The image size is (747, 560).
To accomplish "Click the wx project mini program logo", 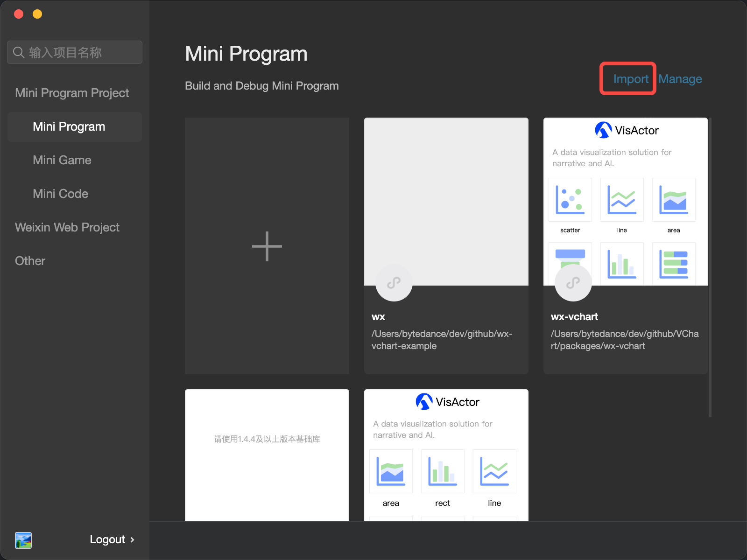I will tap(394, 283).
